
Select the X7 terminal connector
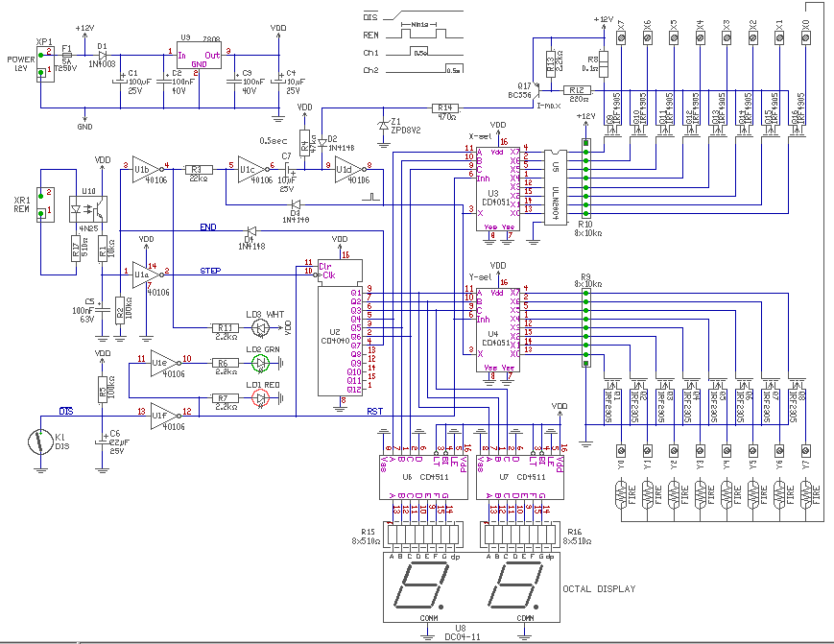pos(621,37)
